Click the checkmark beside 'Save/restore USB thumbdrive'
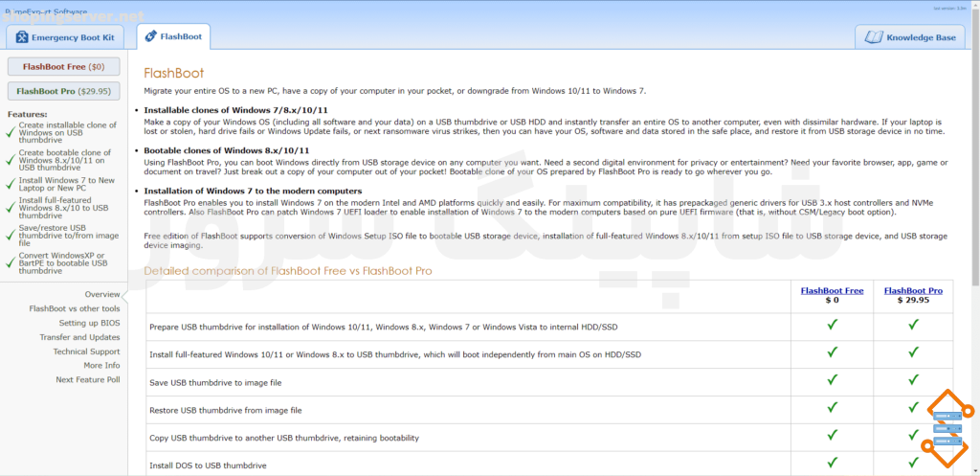Viewport: 980px width, 476px height. tap(10, 236)
